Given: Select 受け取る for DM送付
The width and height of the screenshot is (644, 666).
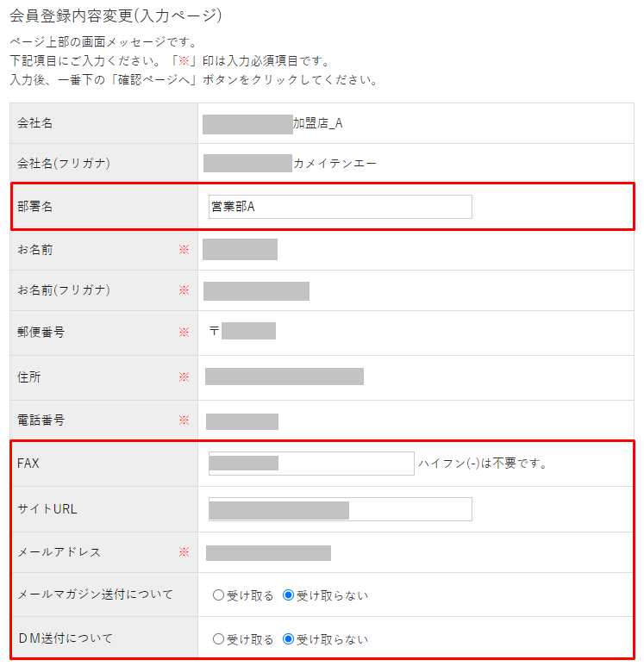Looking at the screenshot, I should tap(219, 639).
